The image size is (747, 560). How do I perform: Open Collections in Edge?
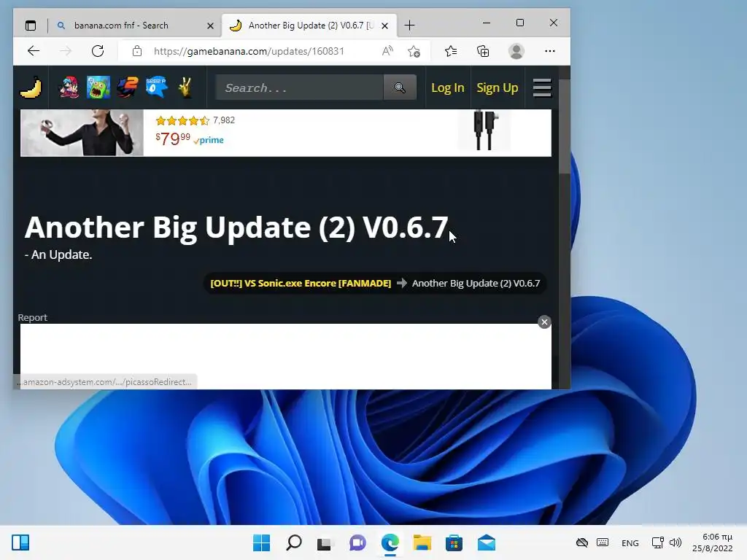coord(483,51)
